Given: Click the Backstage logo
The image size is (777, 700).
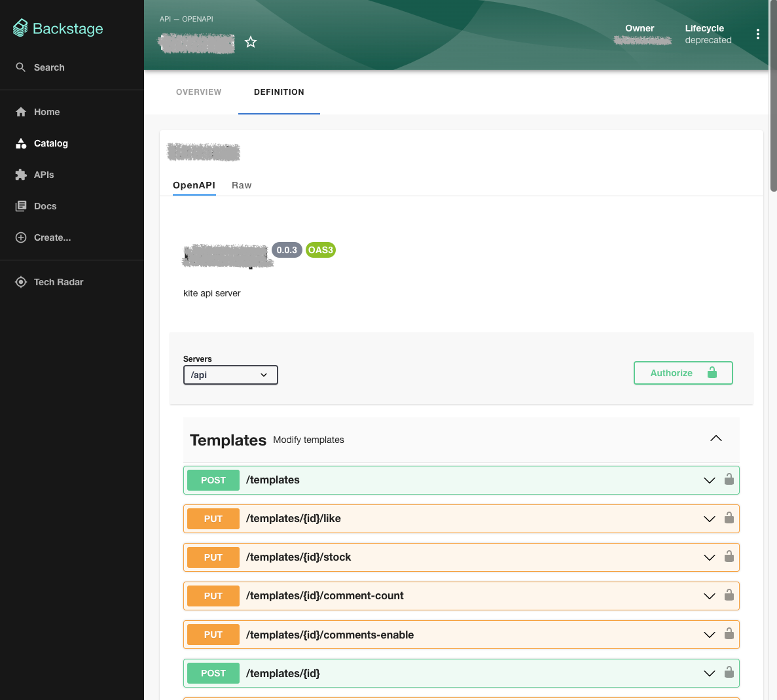Looking at the screenshot, I should [x=58, y=28].
